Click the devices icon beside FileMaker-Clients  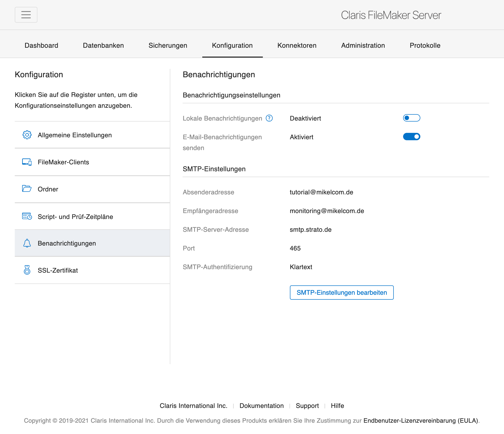click(27, 162)
